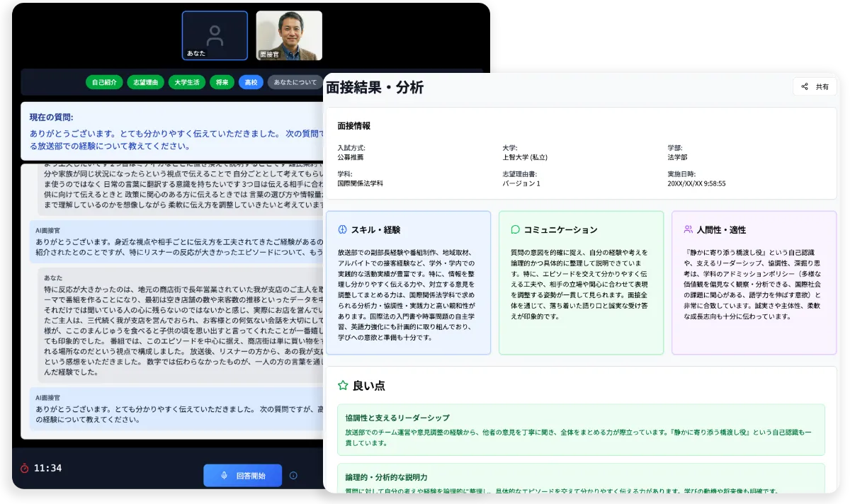
Task: Click the 協調性と支えるリーダーシップ feedback card
Action: 581,430
